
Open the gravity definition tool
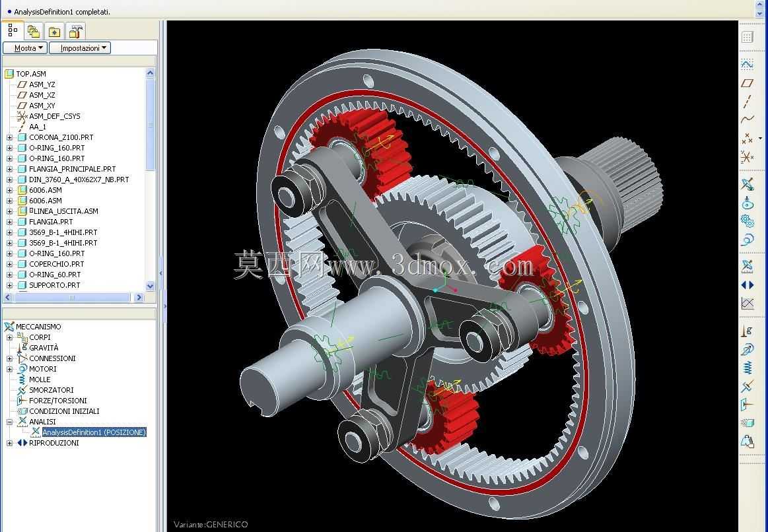click(747, 331)
